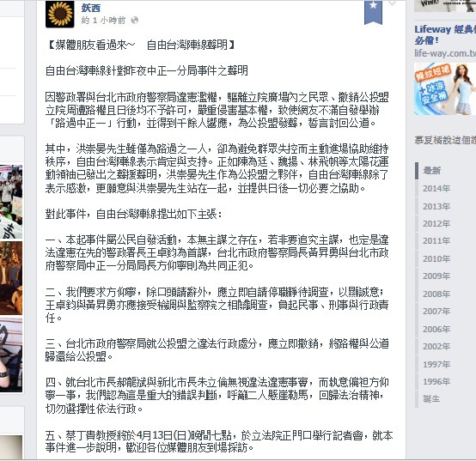Jump to 2014年 in the timeline
Image resolution: width=476 pixels, height=461 pixels.
pos(436,188)
